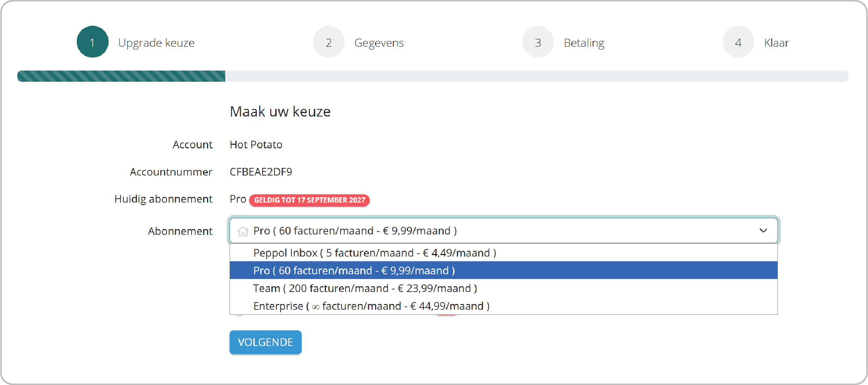Click the account number CFBEAE2DF9
This screenshot has height=385, width=868.
261,172
